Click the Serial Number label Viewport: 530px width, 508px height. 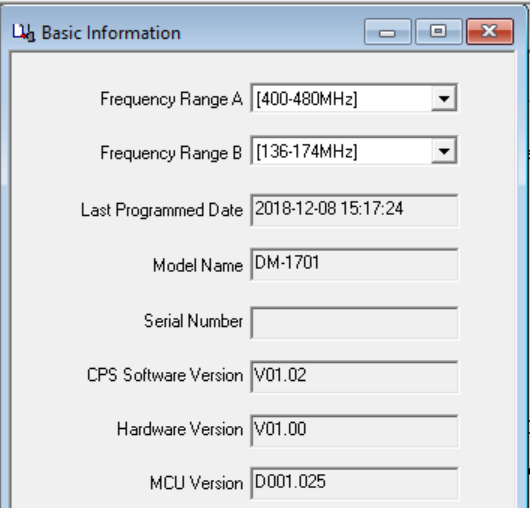coord(193,321)
